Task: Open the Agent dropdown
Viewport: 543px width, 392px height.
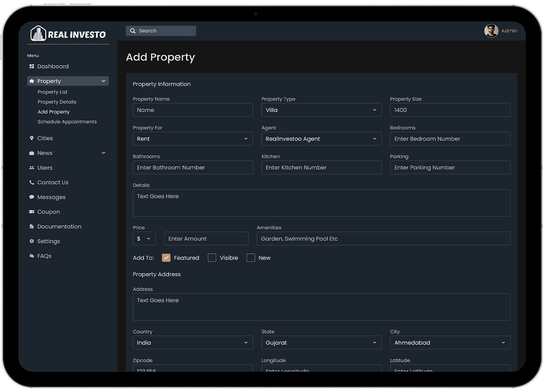Action: pos(322,139)
